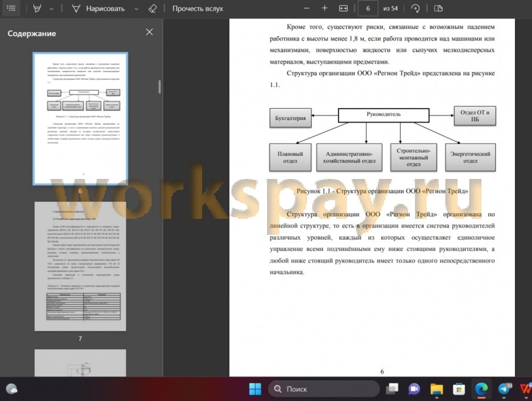Viewport: 532px width, 401px height.
Task: Switch page view layout icon
Action: (x=438, y=9)
